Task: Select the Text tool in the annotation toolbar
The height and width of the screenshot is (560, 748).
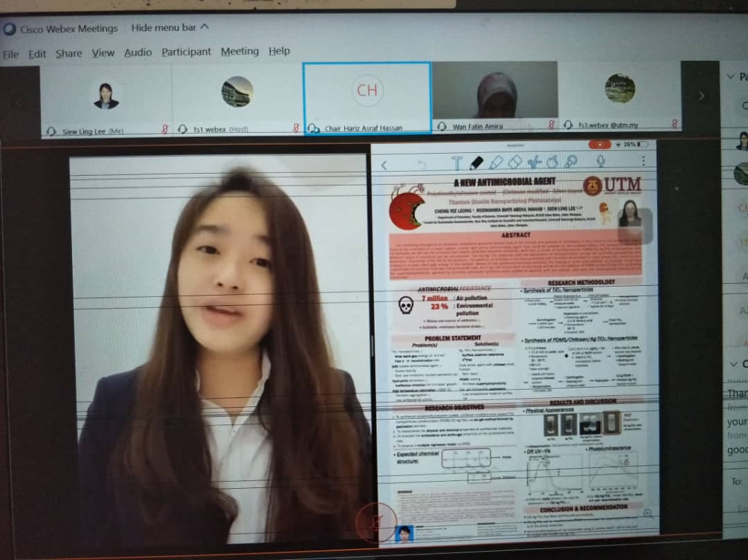Action: [x=458, y=163]
